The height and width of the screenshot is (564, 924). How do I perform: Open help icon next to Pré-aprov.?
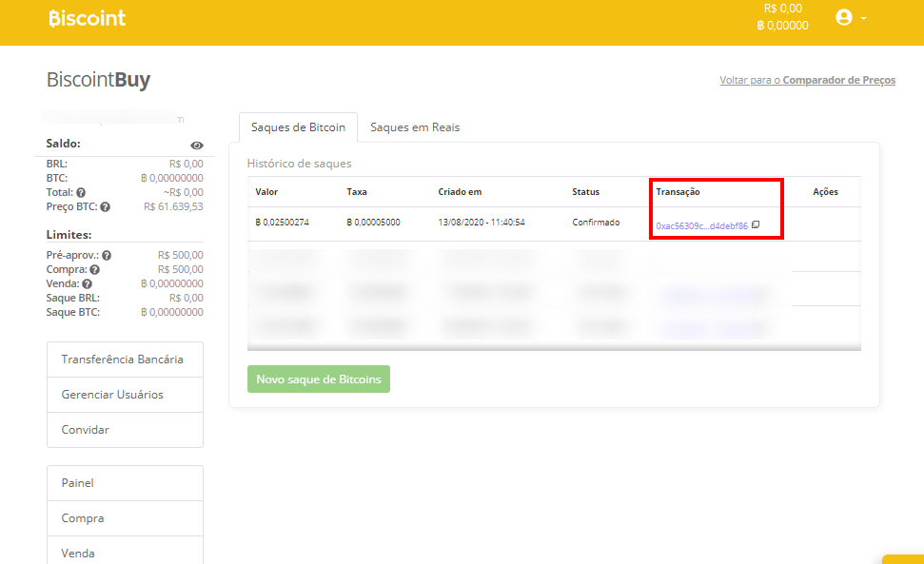(x=107, y=255)
